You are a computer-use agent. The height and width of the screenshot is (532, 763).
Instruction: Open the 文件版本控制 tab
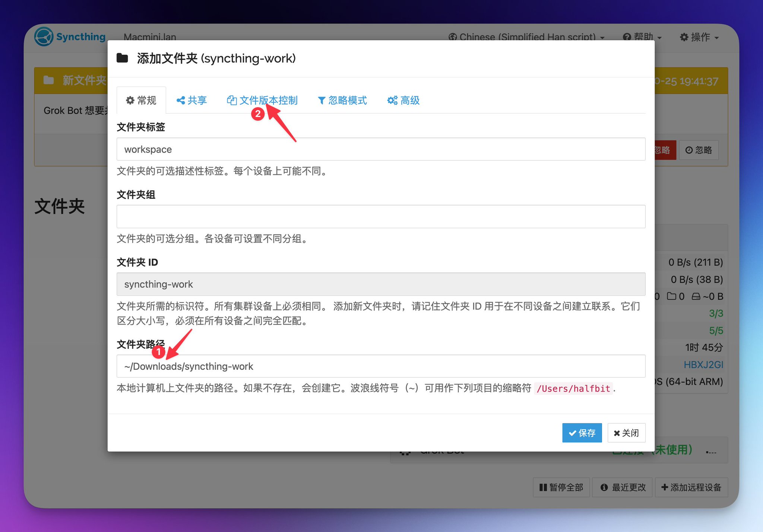click(262, 100)
